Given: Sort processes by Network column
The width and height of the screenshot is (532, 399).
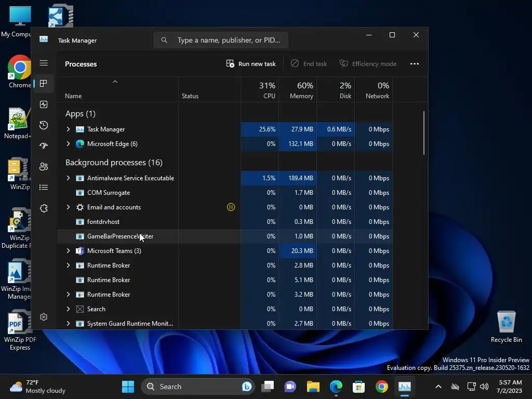Looking at the screenshot, I should 374,90.
